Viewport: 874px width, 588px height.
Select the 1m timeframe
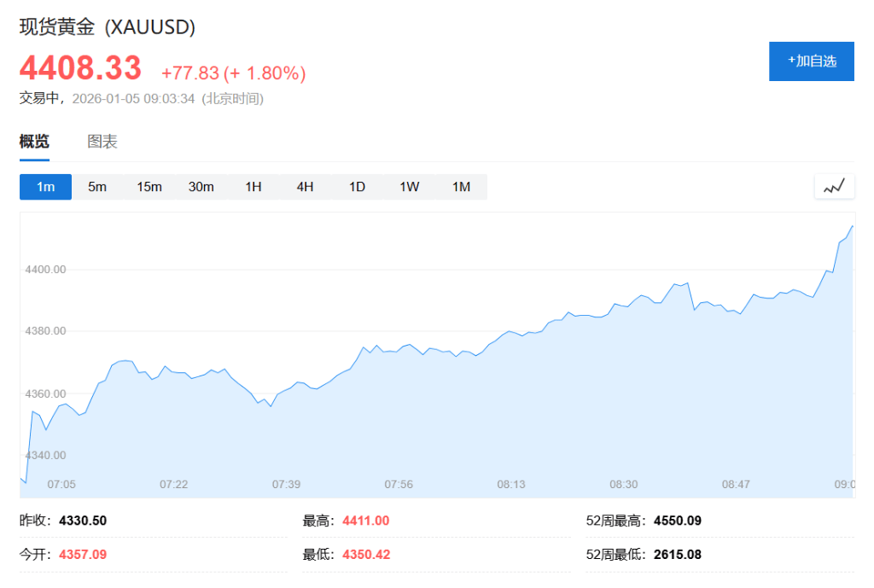[x=45, y=187]
